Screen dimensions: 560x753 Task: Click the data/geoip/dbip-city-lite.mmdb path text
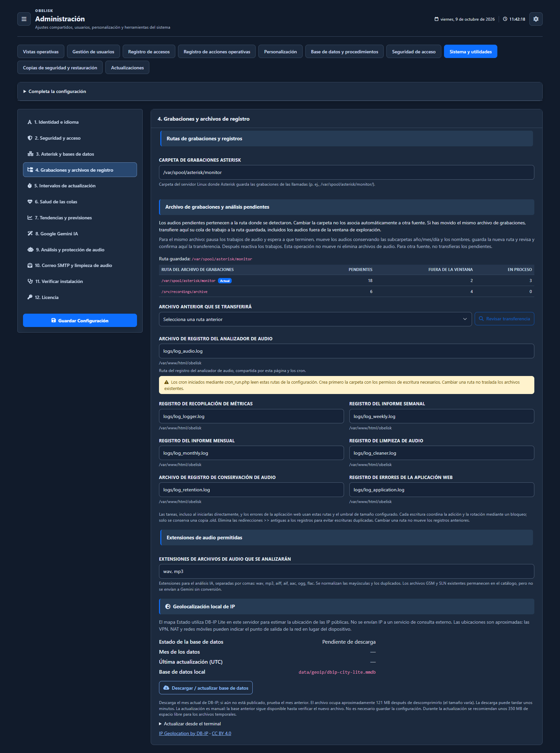tap(337, 672)
